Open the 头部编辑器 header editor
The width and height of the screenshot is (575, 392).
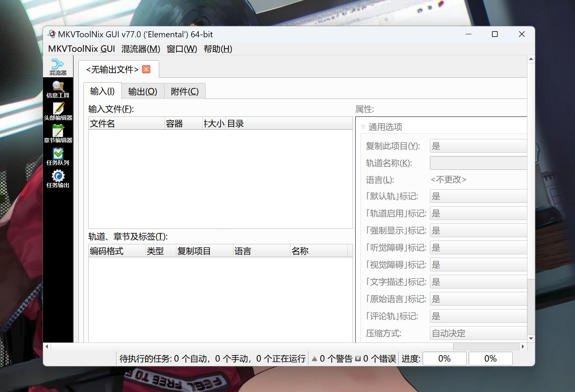[58, 112]
